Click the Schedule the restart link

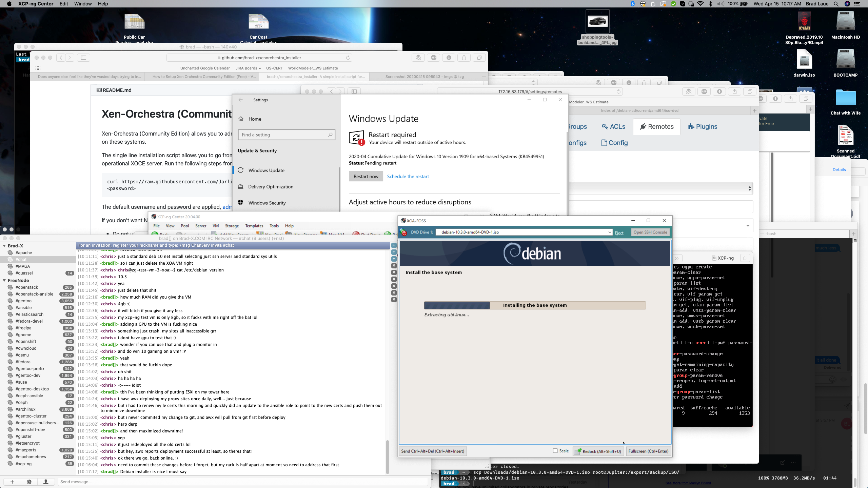408,176
